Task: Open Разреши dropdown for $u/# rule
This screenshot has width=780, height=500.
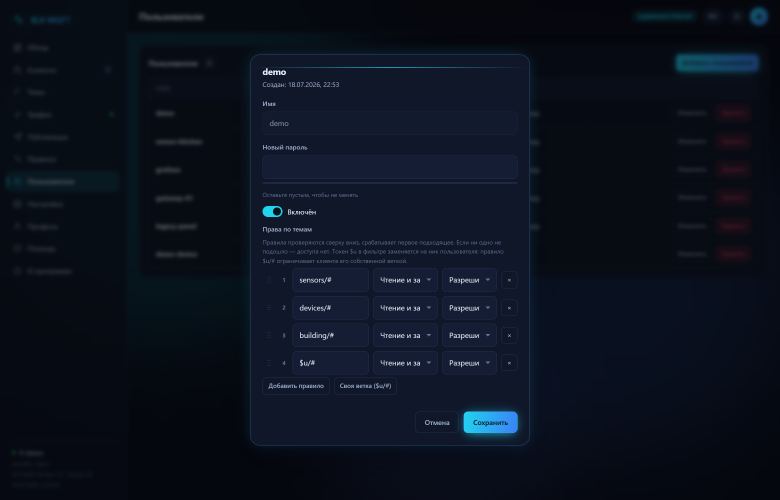Action: [x=469, y=363]
